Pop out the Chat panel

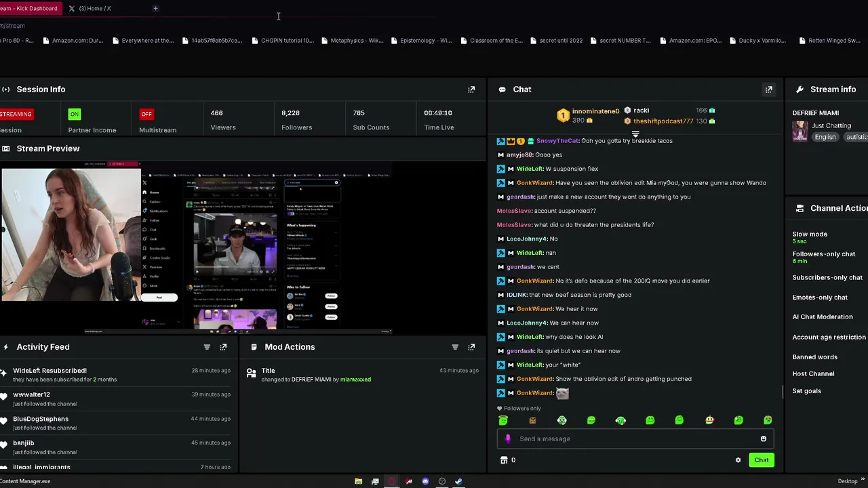769,89
